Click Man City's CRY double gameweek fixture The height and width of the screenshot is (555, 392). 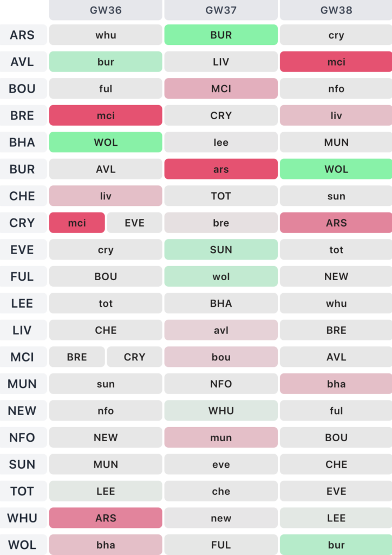click(135, 357)
